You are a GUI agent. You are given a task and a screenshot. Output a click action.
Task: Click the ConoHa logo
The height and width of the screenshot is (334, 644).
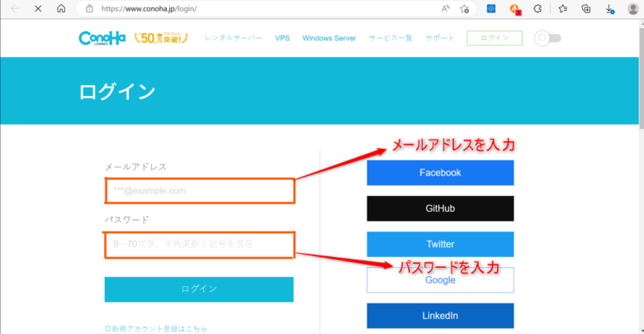tap(102, 38)
